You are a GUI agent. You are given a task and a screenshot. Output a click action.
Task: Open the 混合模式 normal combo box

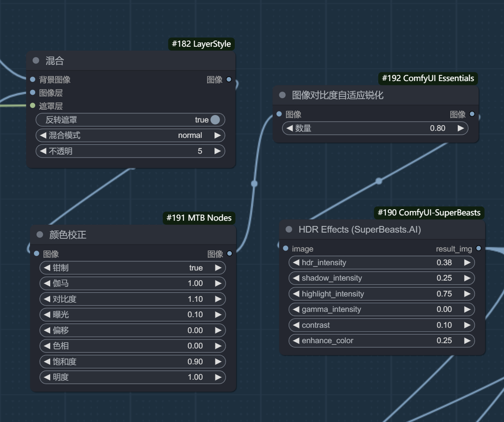(130, 135)
